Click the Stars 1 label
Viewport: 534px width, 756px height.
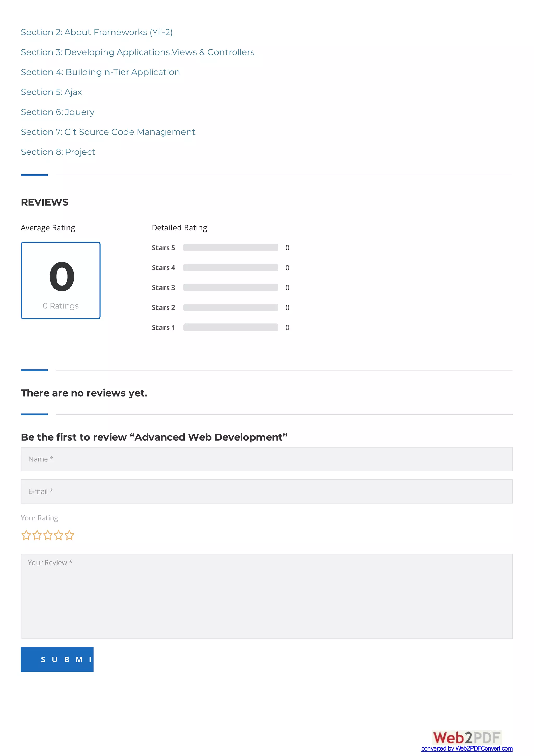(x=163, y=327)
